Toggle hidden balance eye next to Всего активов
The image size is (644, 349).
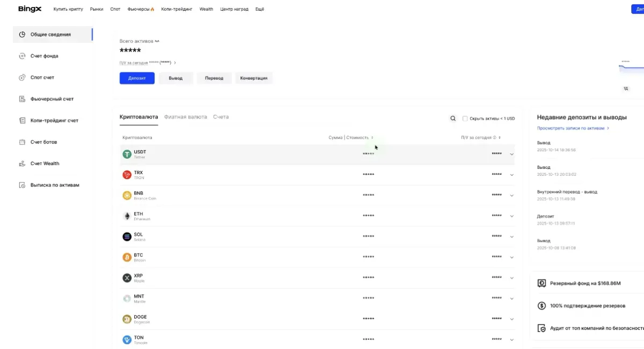[x=157, y=41]
